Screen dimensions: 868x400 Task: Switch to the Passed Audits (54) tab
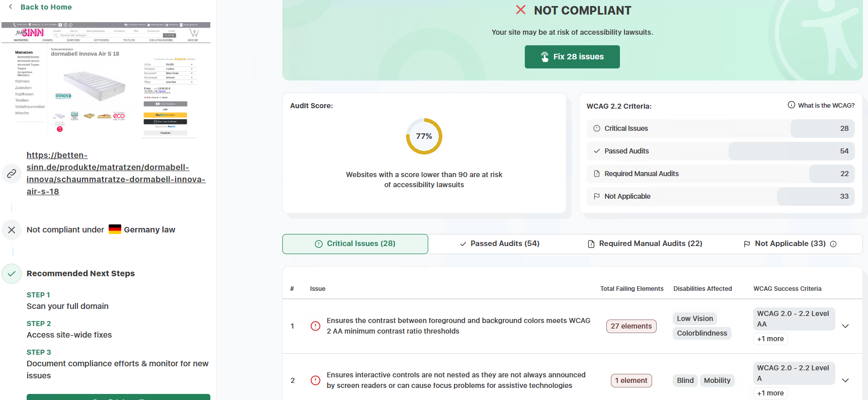500,244
